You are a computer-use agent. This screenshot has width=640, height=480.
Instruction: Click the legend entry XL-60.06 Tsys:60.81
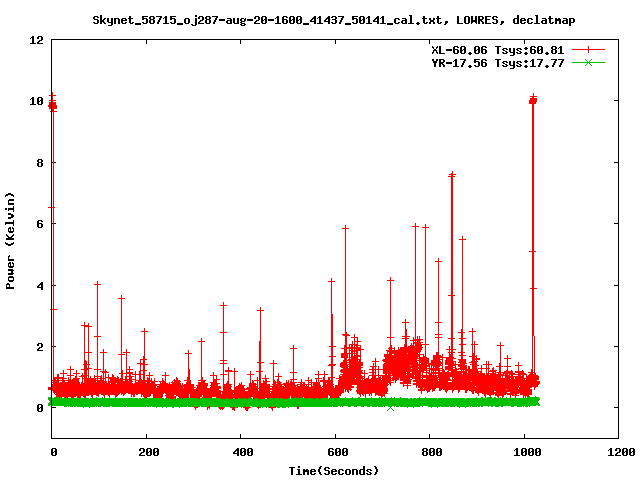coord(498,50)
